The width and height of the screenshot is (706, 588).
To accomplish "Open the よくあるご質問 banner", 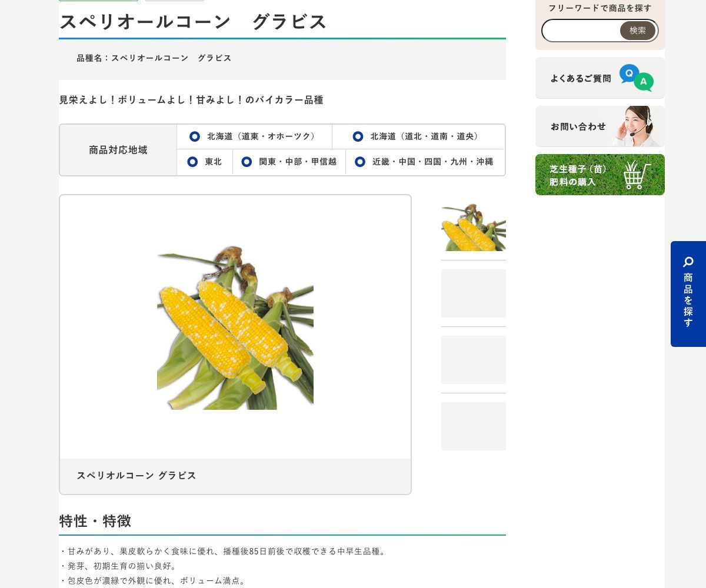I will tap(600, 78).
